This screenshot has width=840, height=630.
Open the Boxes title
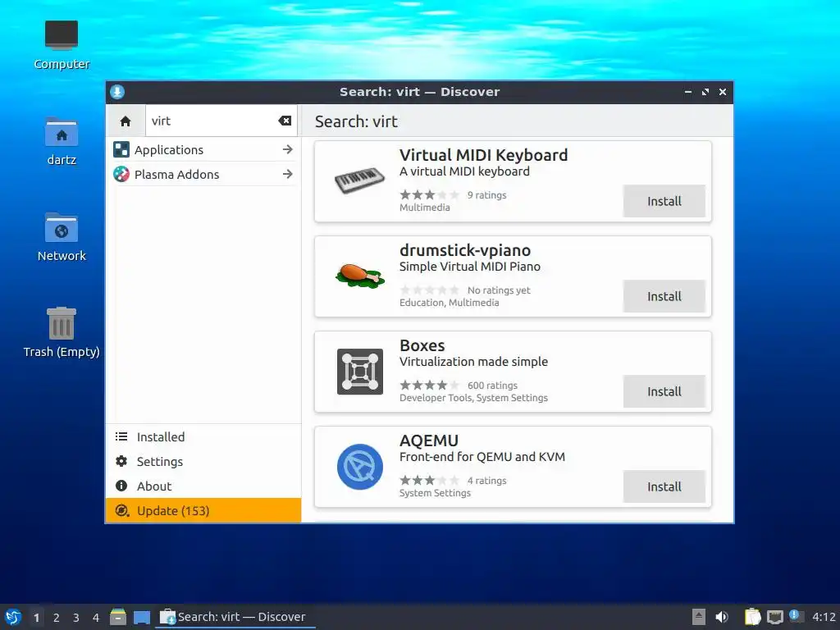tap(422, 345)
